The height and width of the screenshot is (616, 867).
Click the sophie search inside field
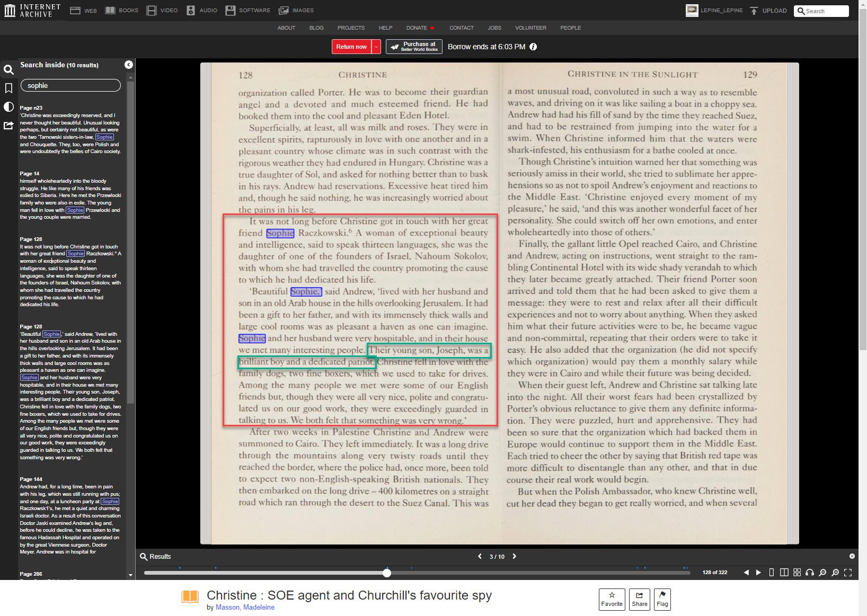coord(70,86)
